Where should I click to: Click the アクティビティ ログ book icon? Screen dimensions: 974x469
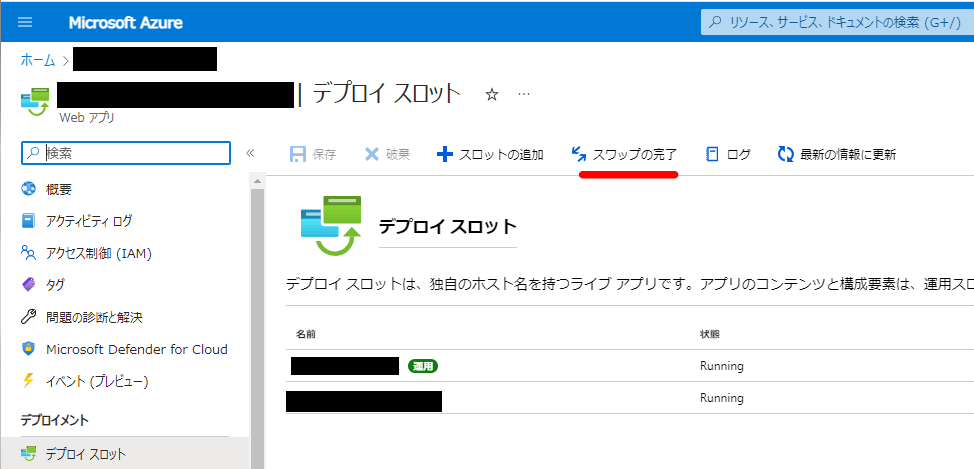click(29, 221)
